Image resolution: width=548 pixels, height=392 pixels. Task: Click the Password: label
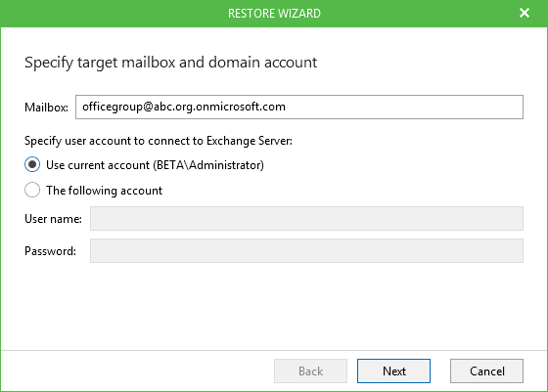click(50, 251)
